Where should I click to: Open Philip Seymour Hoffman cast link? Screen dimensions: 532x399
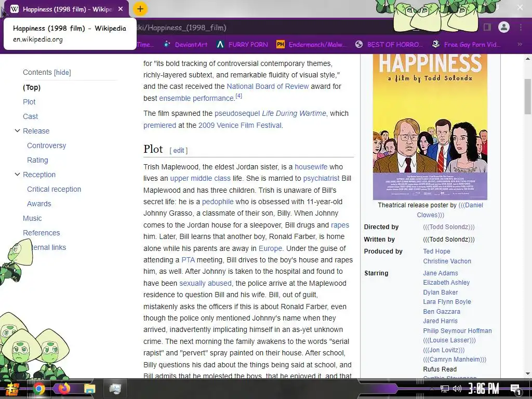tap(457, 331)
